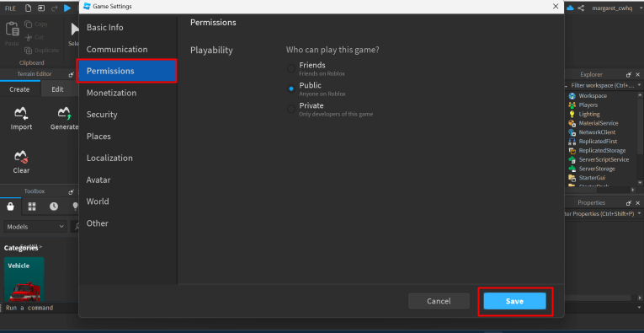Open Toolbox Creations lightbulb tab

(x=75, y=207)
